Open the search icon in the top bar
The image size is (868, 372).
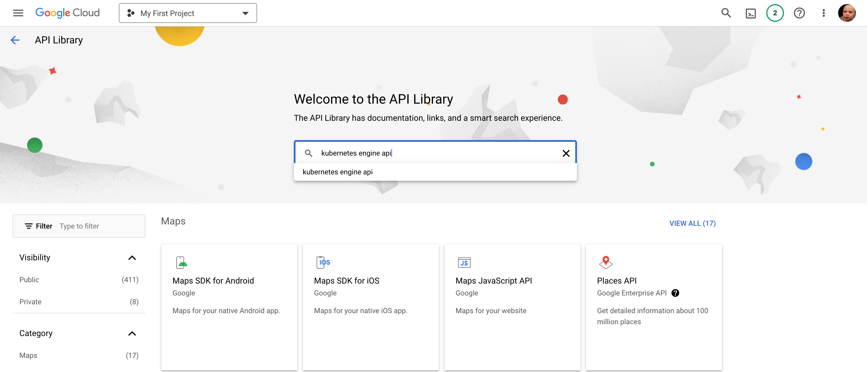[726, 13]
